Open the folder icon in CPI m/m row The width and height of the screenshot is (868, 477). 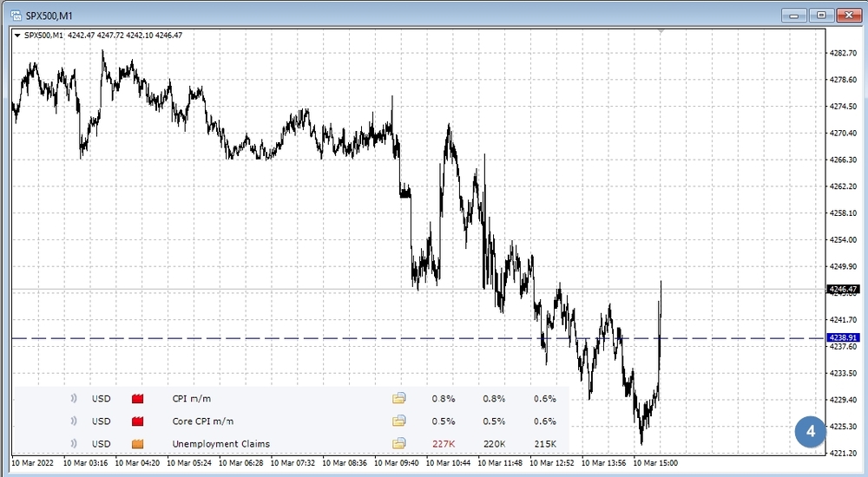pyautogui.click(x=398, y=399)
